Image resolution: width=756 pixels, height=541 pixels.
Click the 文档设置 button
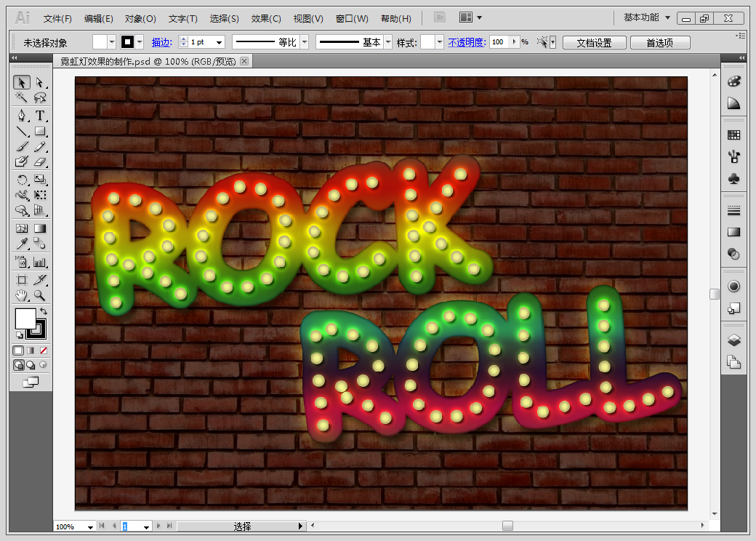[595, 43]
